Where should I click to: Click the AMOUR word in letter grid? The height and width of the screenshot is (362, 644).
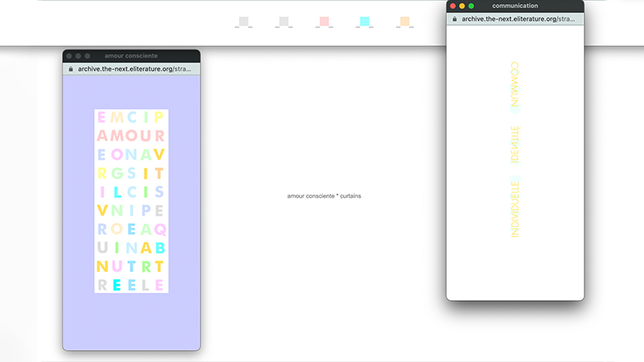130,135
